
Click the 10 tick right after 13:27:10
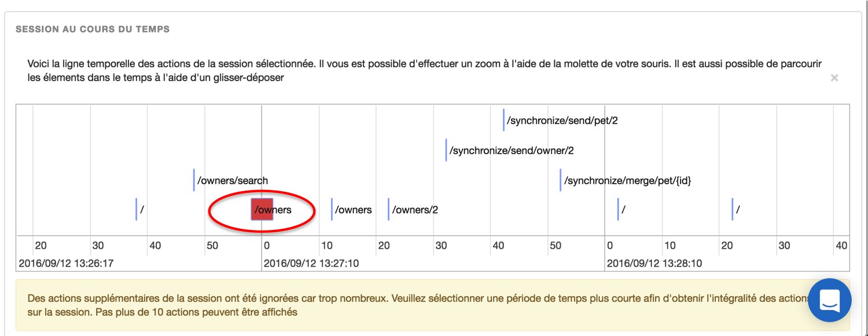coord(327,246)
